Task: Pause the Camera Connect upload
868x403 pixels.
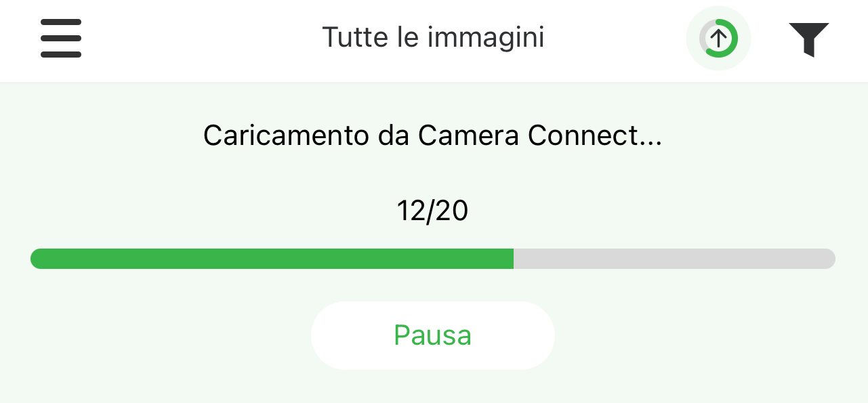Action: point(432,335)
